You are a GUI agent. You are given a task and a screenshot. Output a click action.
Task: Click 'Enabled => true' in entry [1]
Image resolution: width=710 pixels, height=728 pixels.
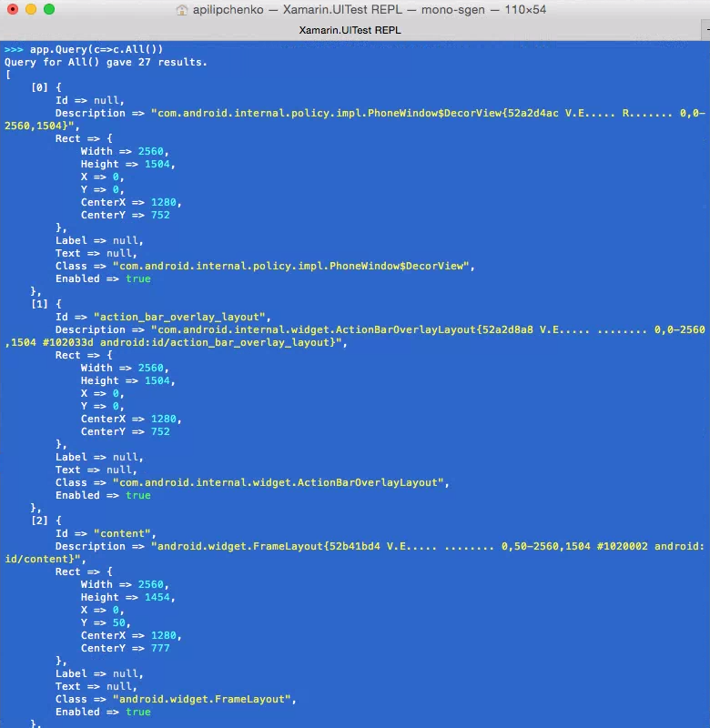pos(103,495)
